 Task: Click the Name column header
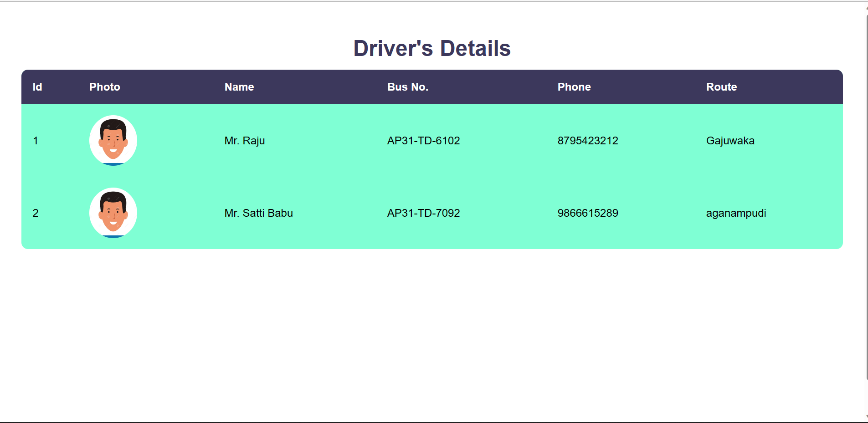pos(239,87)
